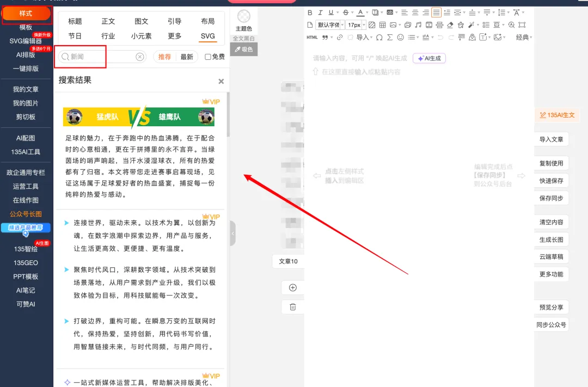Open the 正文 style category
Screen dimensions: 588x387
(108, 21)
